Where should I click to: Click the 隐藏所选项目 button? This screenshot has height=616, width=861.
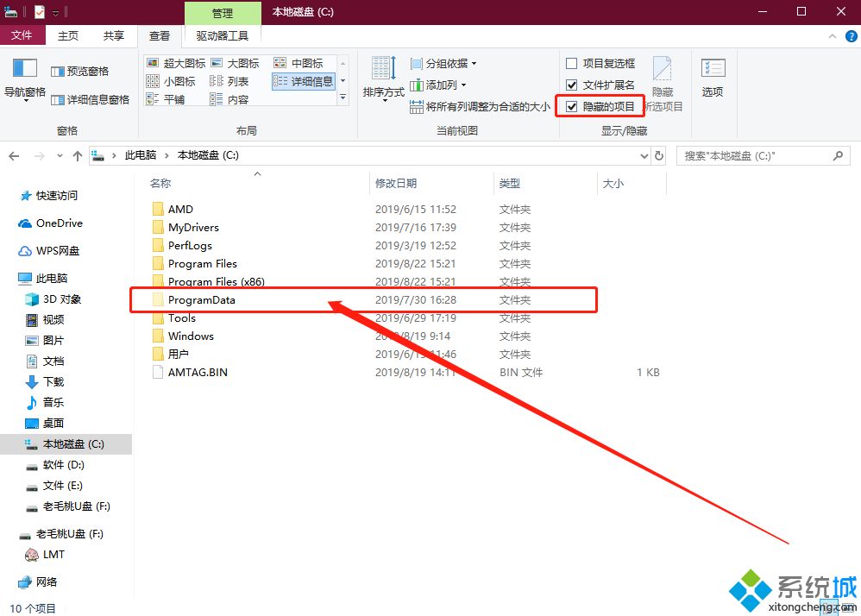point(663,84)
